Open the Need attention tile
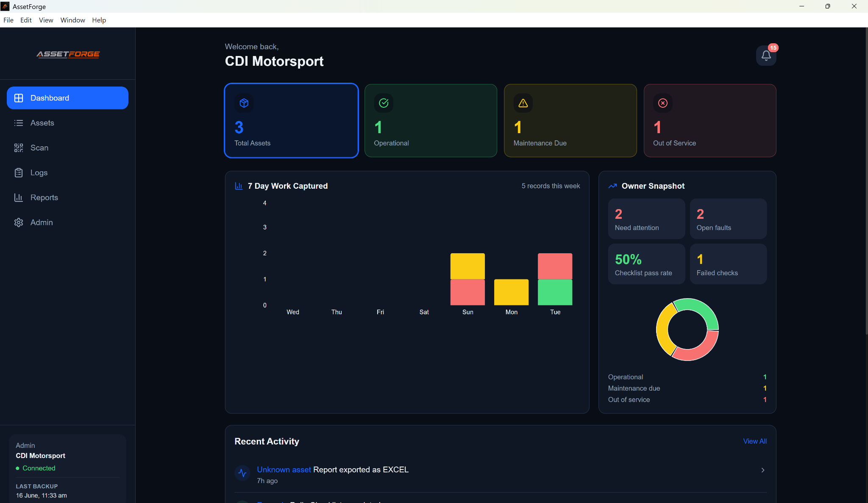The image size is (868, 503). pos(646,219)
